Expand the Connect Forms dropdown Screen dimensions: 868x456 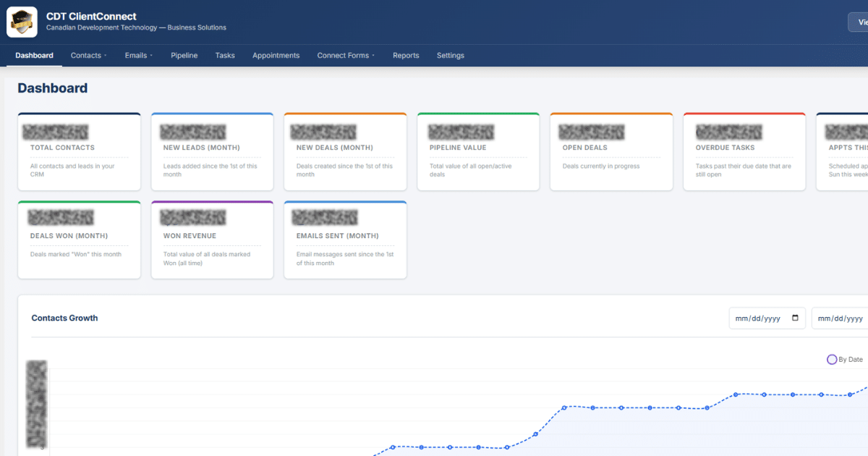tap(346, 56)
